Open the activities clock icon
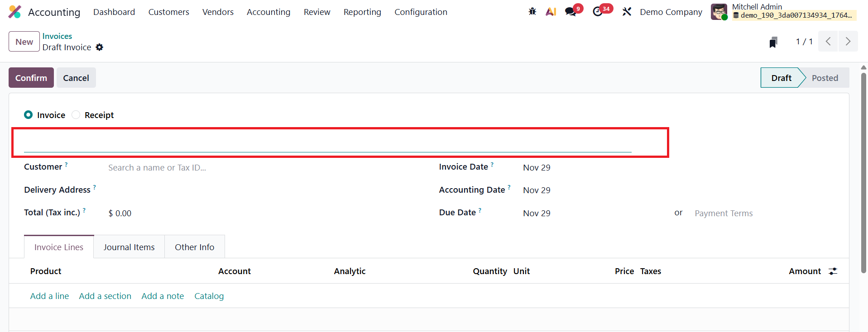The image size is (868, 332). tap(598, 12)
